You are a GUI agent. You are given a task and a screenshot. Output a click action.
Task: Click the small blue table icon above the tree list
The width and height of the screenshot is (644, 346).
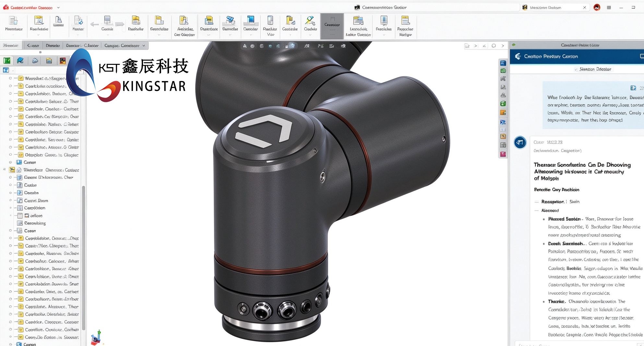pos(6,70)
